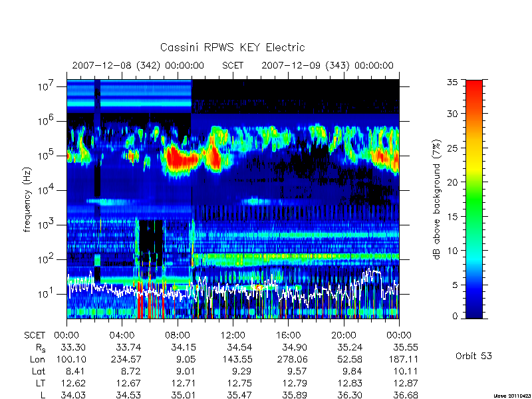Click the '30' colorbar tick value
The height and width of the screenshot is (399, 532).
coord(452,114)
